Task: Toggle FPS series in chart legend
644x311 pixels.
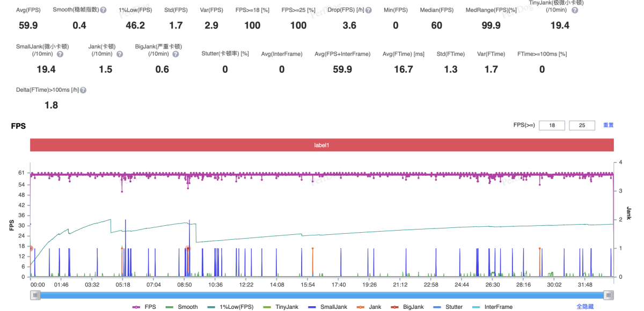Action: (x=145, y=307)
